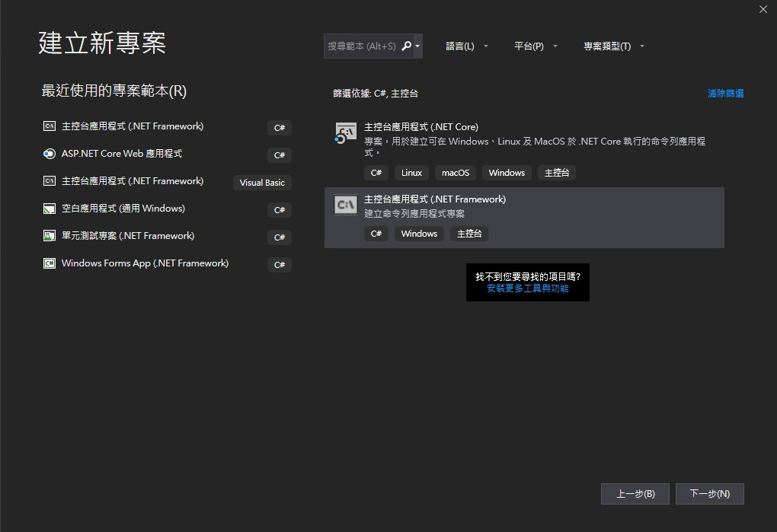Click the 單元測試專案 (.NET Framework) flask icon

(49, 236)
